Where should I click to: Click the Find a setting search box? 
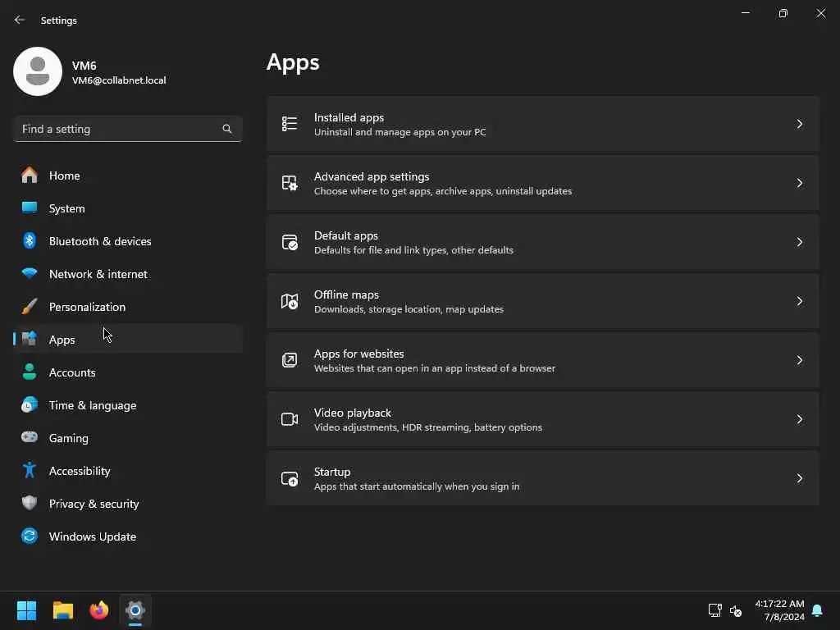coord(119,129)
